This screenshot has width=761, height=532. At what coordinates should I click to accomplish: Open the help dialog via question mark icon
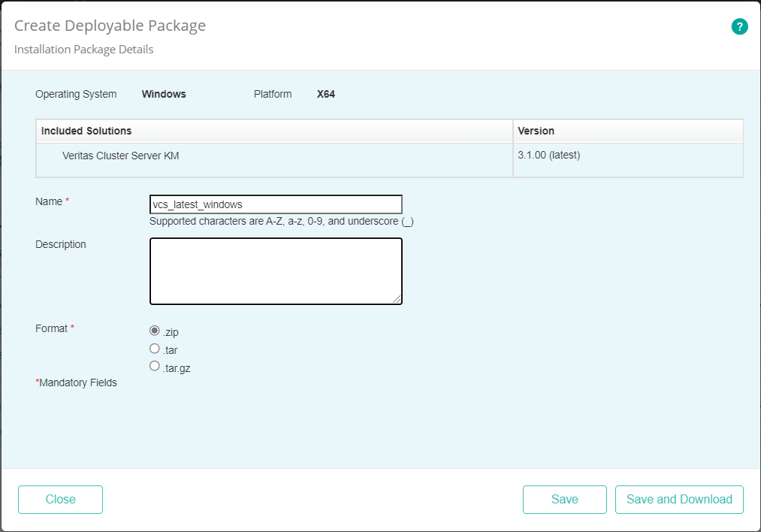click(x=739, y=26)
